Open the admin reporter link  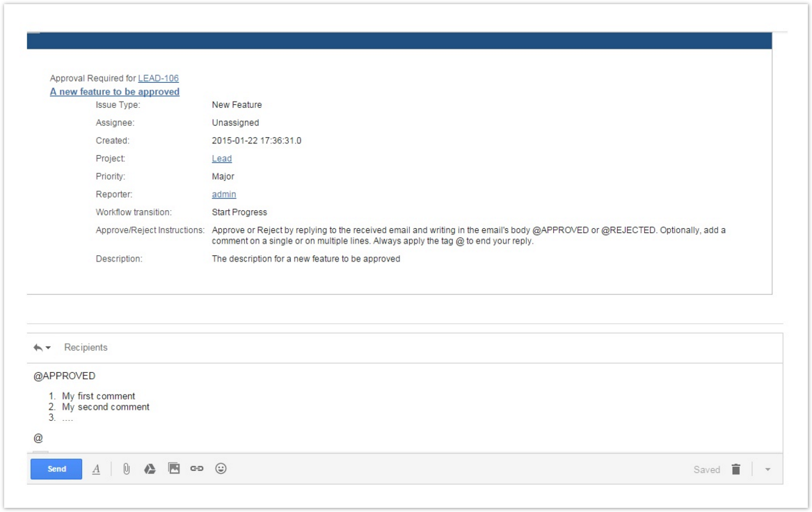(x=224, y=195)
